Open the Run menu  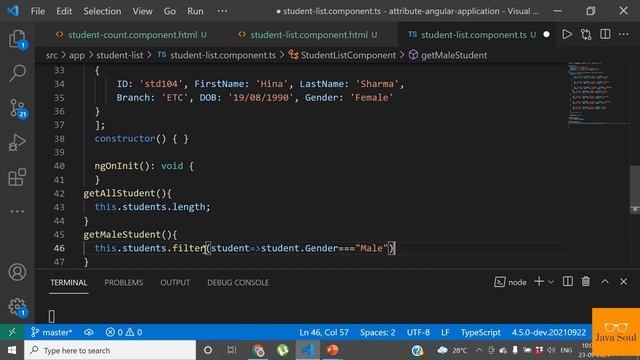coord(195,11)
